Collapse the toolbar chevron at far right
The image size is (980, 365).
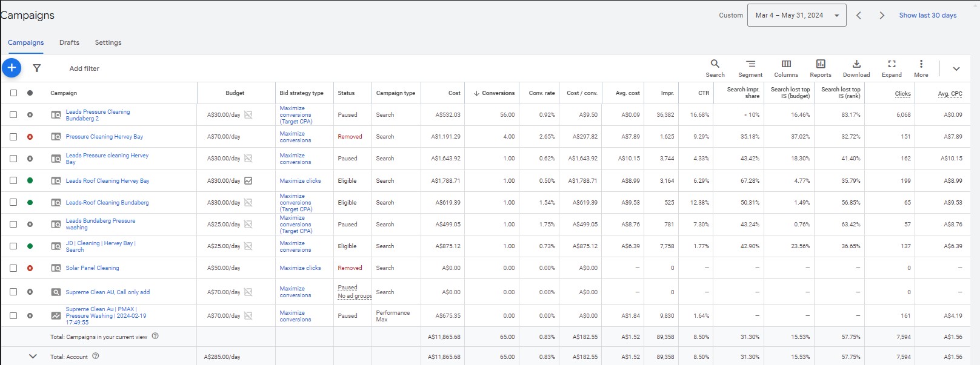pos(956,68)
